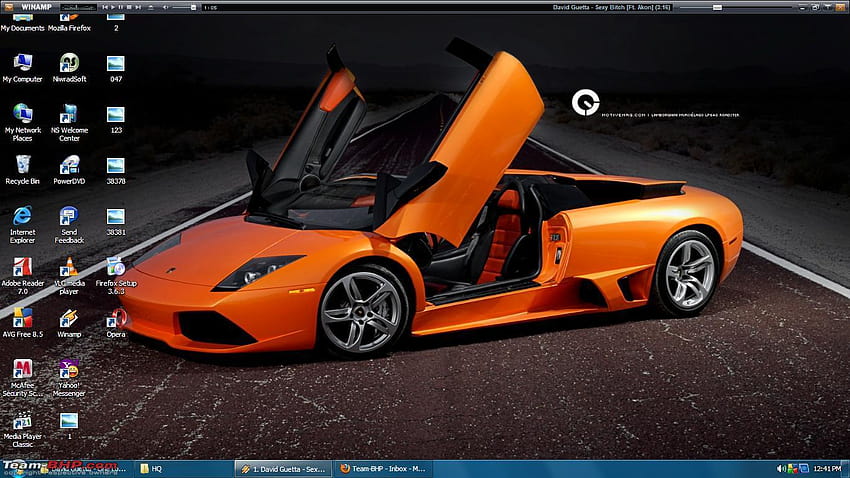Viewport: 850px width, 478px height.
Task: Open the Motivemag.com wallpaper logo
Action: coord(585,102)
